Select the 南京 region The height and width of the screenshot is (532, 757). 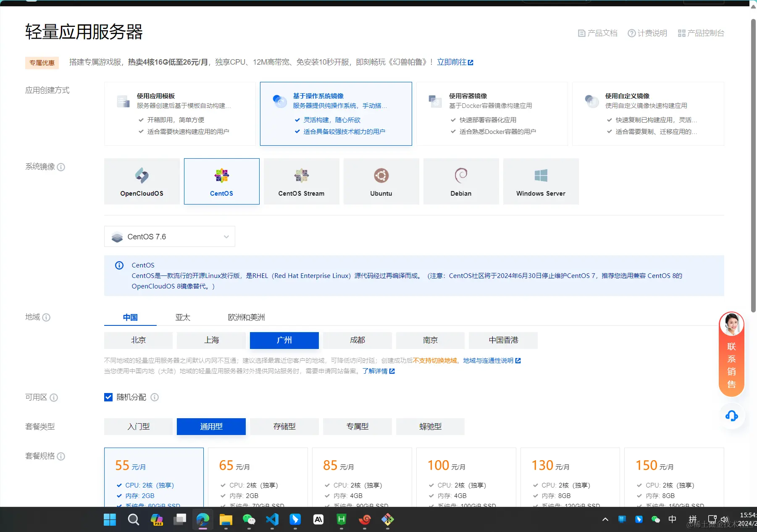tap(431, 340)
